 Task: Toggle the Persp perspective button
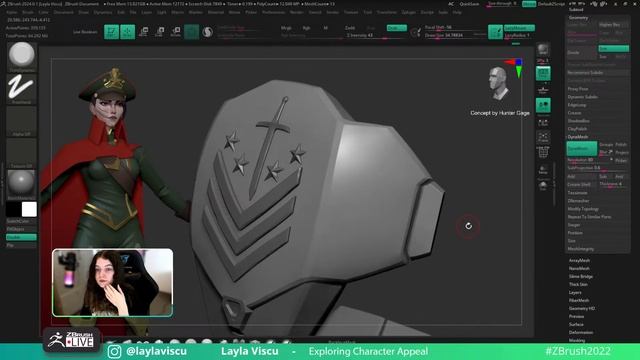point(543,74)
